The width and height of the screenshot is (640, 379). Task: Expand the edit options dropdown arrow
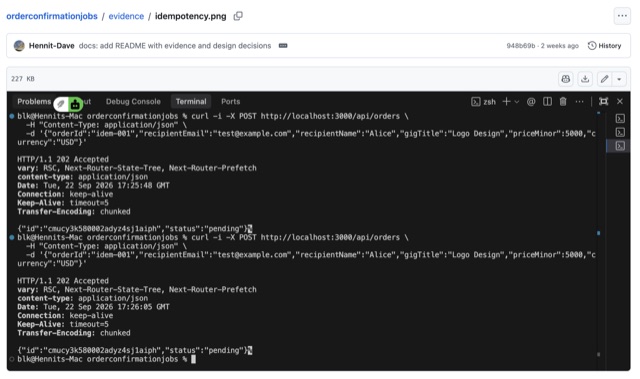pyautogui.click(x=619, y=79)
